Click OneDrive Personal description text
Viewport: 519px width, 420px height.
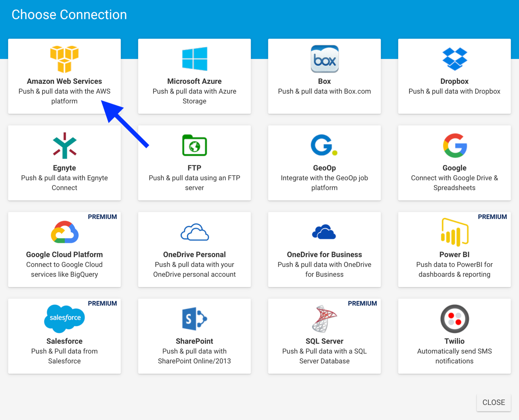[x=195, y=269]
